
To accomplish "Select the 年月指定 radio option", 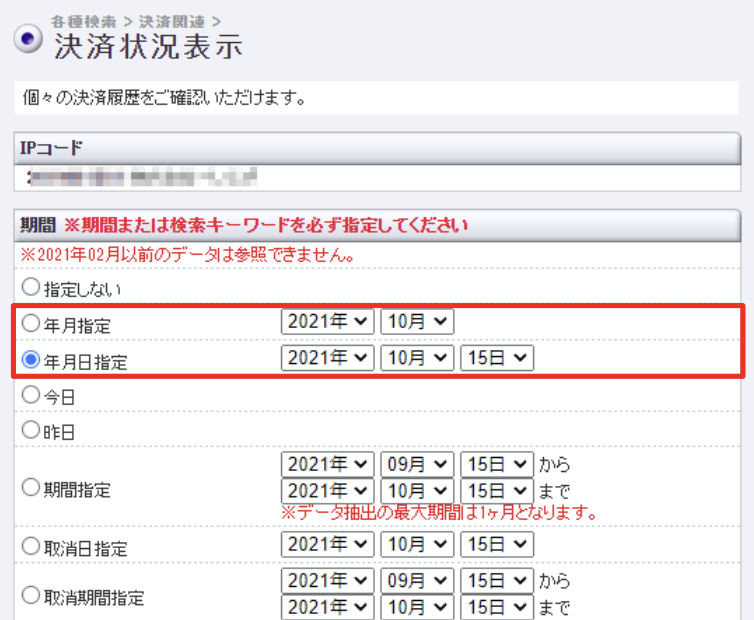I will [x=31, y=323].
